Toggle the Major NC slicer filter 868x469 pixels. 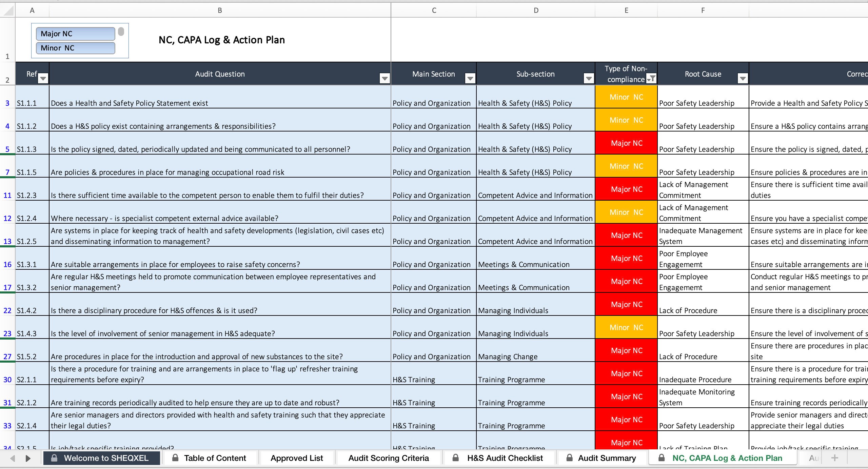tap(75, 34)
